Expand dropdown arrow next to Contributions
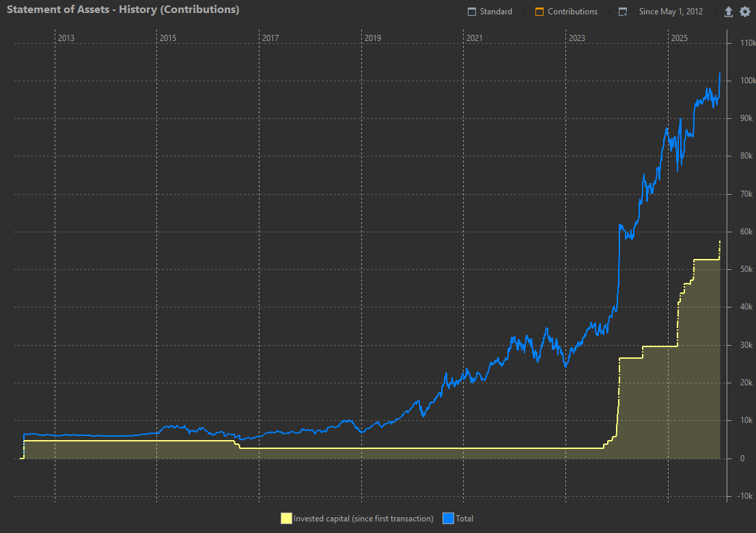 click(609, 12)
